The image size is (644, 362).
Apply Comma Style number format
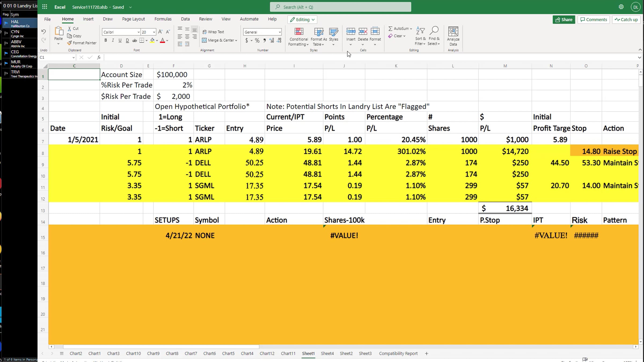tap(265, 40)
